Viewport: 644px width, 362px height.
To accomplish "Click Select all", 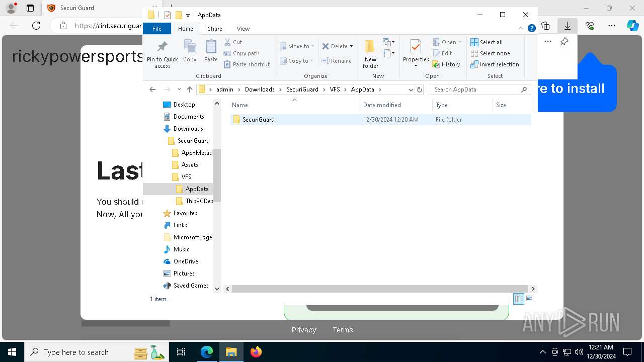I will click(486, 42).
